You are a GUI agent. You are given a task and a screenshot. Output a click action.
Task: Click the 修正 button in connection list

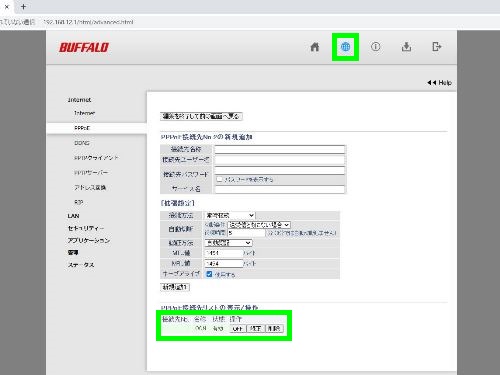pyautogui.click(x=256, y=329)
